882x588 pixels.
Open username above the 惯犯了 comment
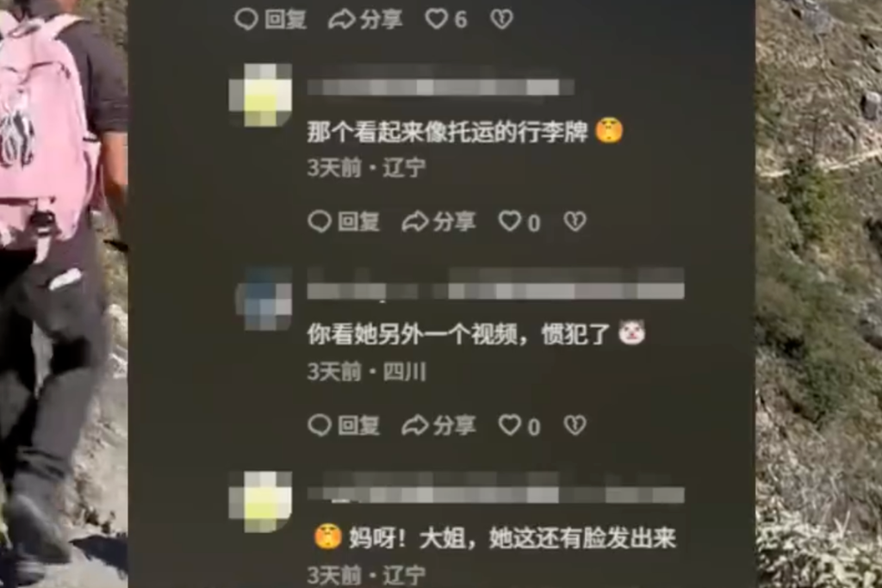pyautogui.click(x=495, y=291)
